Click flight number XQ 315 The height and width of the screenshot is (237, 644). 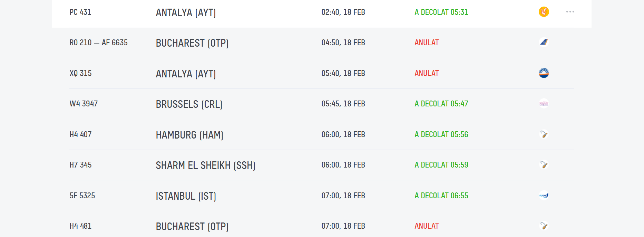[x=80, y=73]
